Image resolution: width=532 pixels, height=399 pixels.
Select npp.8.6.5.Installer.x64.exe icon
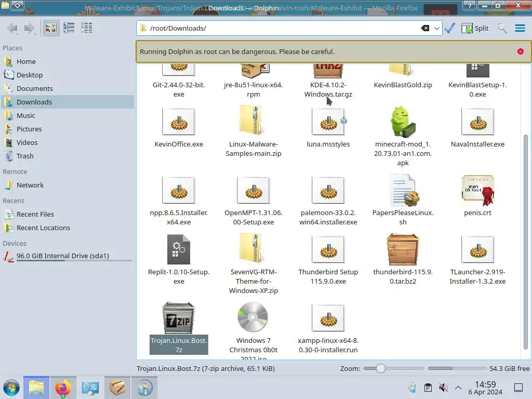(x=179, y=190)
